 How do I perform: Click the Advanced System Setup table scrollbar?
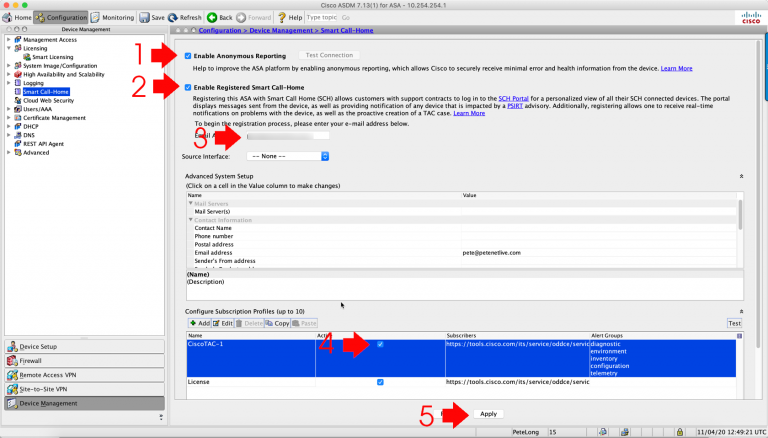[740, 215]
